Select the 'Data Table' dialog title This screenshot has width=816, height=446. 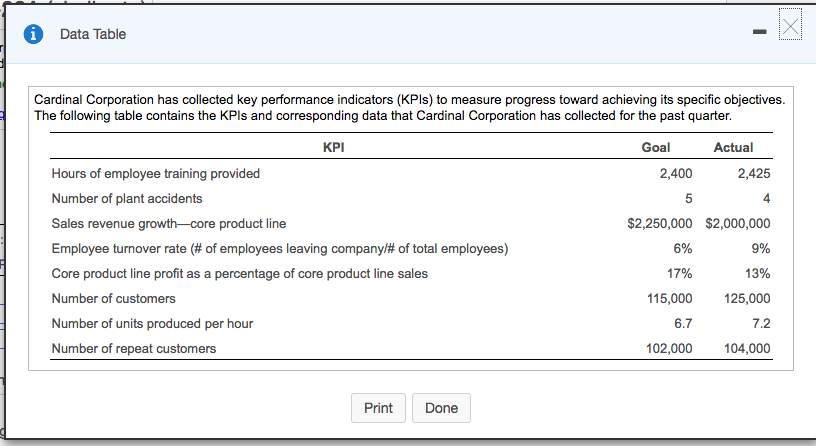(93, 34)
